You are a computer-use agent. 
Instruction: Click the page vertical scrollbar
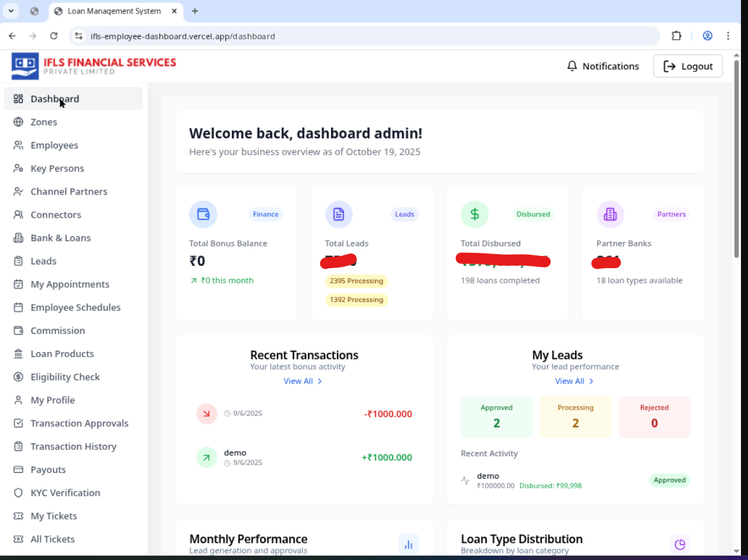coord(736,160)
